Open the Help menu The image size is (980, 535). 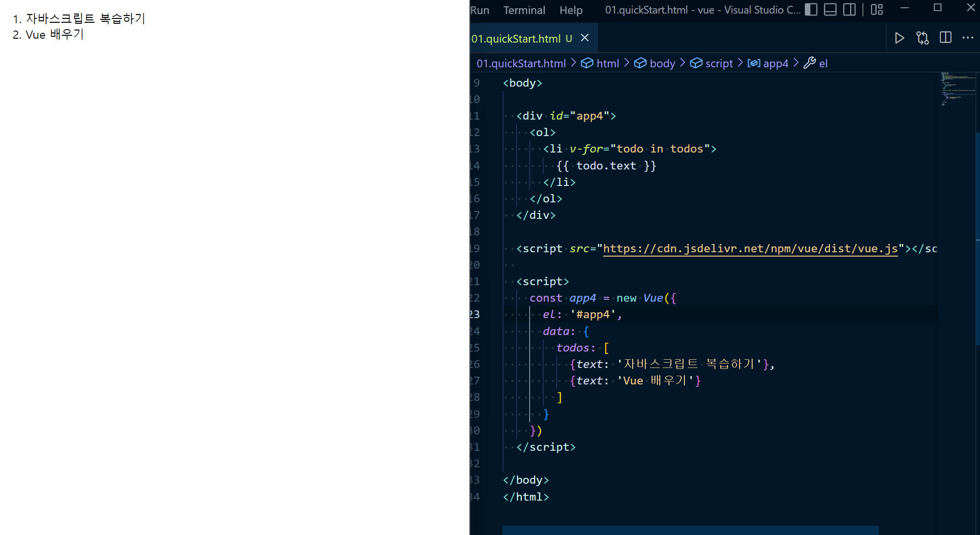click(x=571, y=10)
